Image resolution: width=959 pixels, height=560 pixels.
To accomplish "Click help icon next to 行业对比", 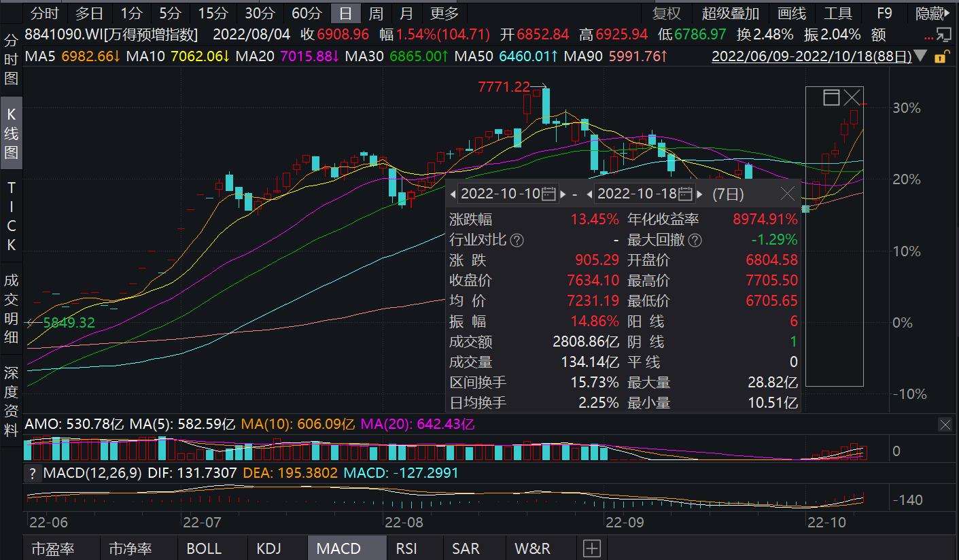I will click(517, 240).
